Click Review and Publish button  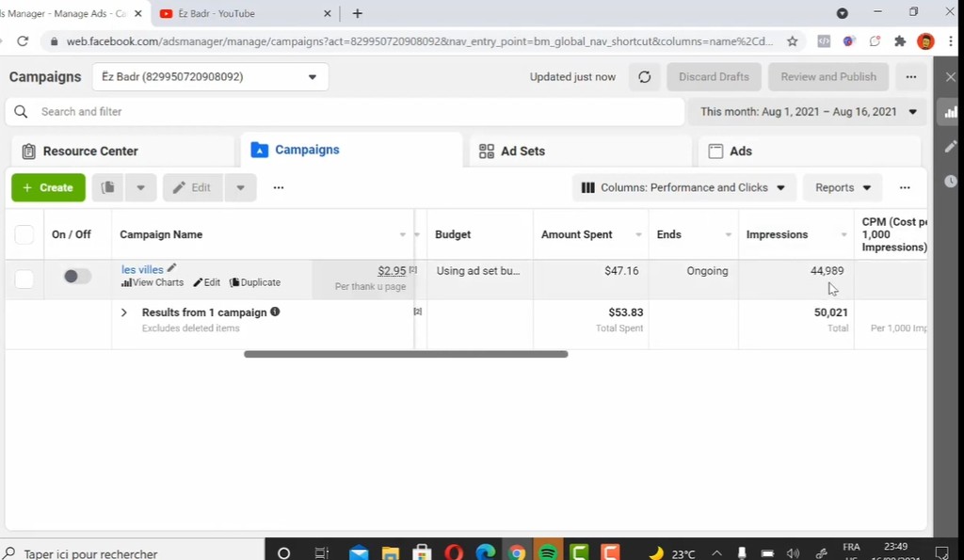point(828,77)
